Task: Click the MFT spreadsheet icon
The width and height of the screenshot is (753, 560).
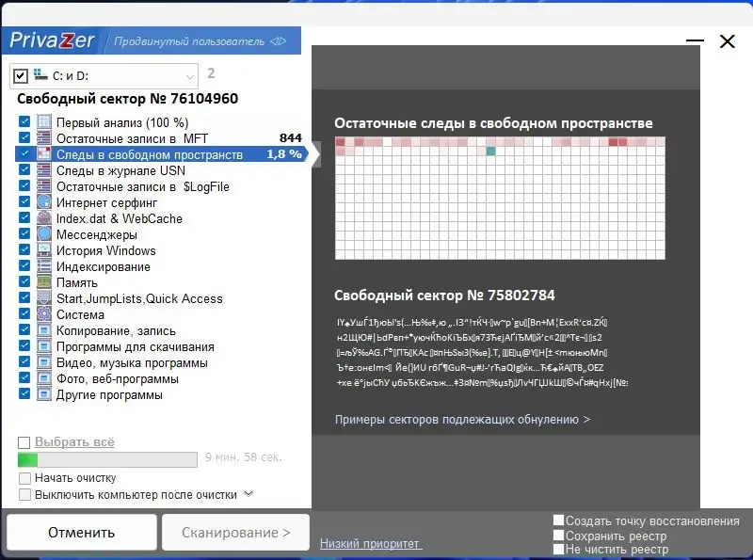Action: [x=43, y=137]
